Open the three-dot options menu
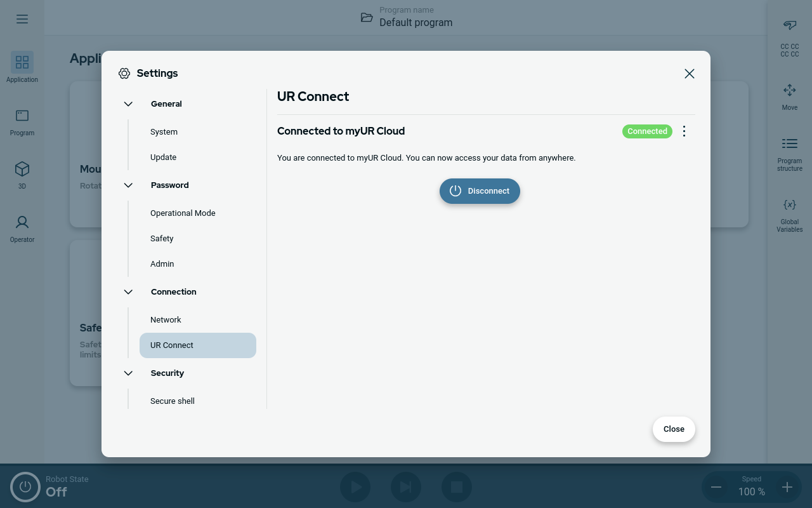 click(x=684, y=131)
